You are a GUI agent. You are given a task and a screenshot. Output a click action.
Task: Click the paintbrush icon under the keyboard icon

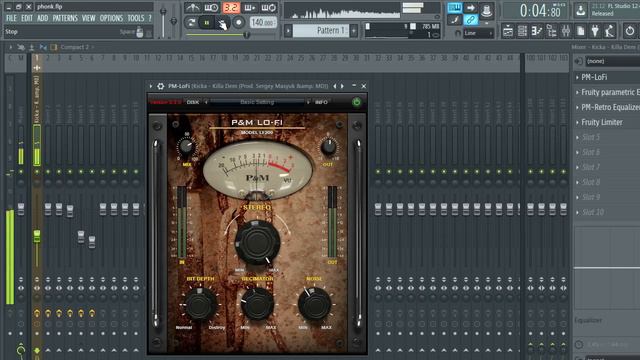455,20
